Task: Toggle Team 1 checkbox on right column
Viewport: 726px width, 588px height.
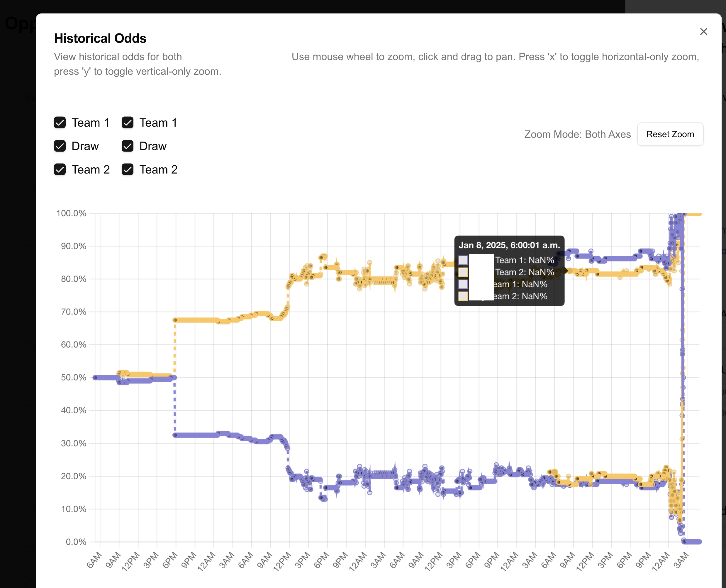Action: pyautogui.click(x=128, y=123)
